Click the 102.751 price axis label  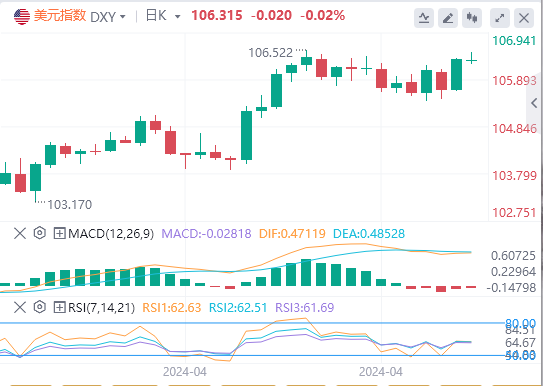click(514, 213)
